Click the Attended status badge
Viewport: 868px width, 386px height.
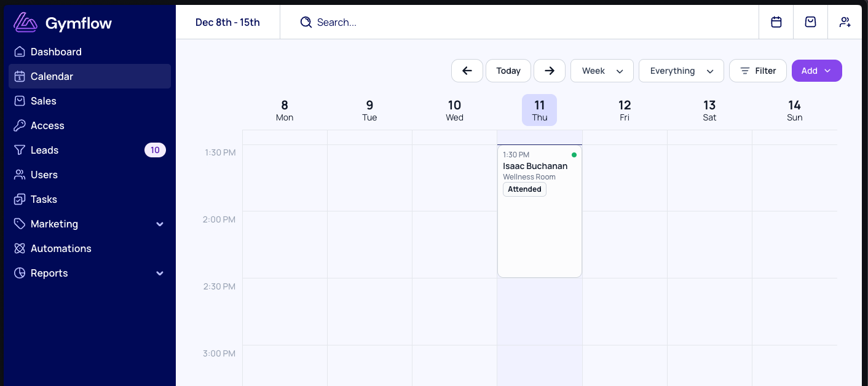coord(524,189)
